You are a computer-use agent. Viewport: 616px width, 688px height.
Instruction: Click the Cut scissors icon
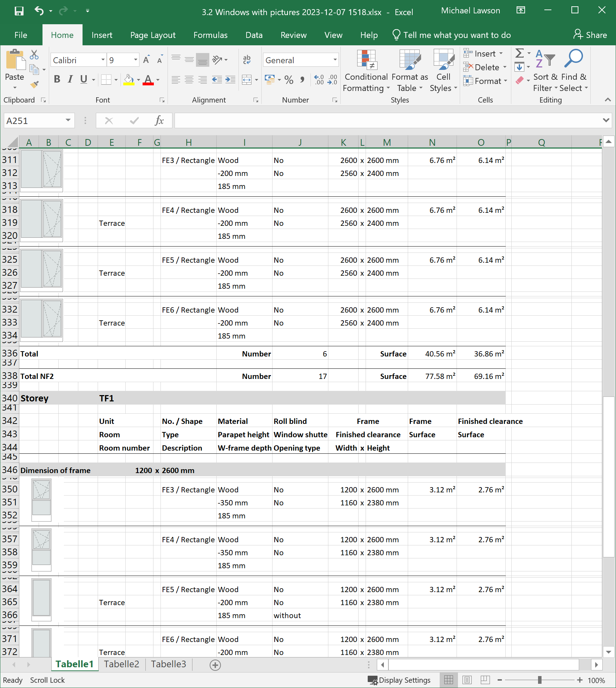pos(34,54)
